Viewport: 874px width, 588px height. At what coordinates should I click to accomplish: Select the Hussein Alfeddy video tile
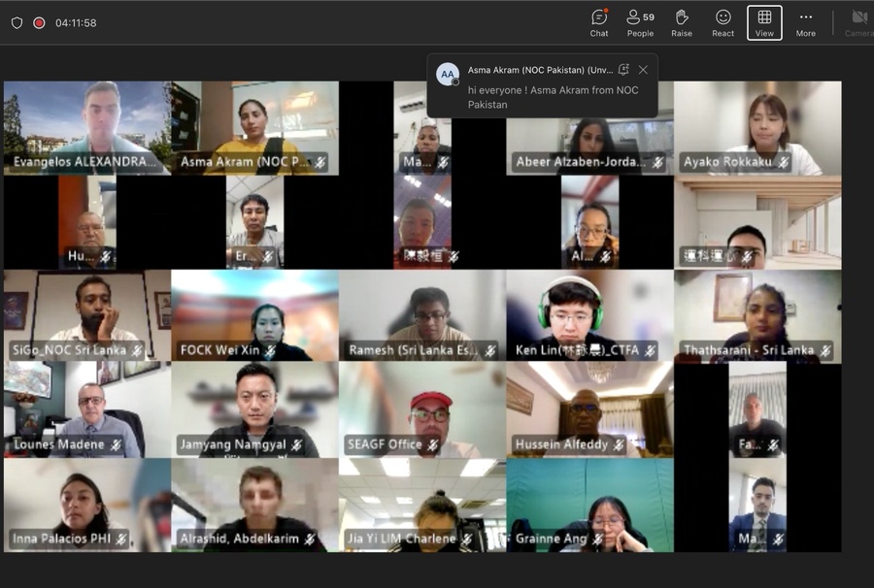point(589,408)
